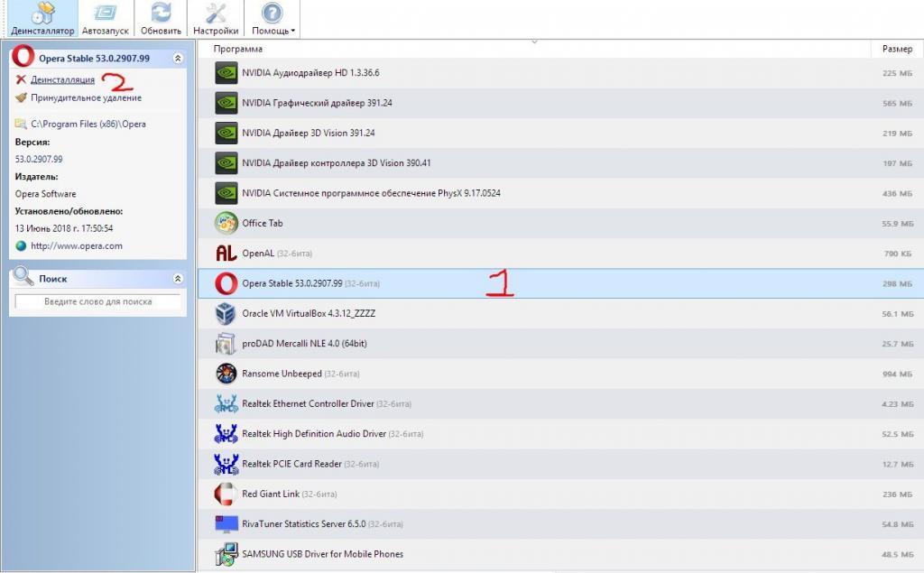Collapse the Opera Stable info panel
924x573 pixels.
click(178, 59)
